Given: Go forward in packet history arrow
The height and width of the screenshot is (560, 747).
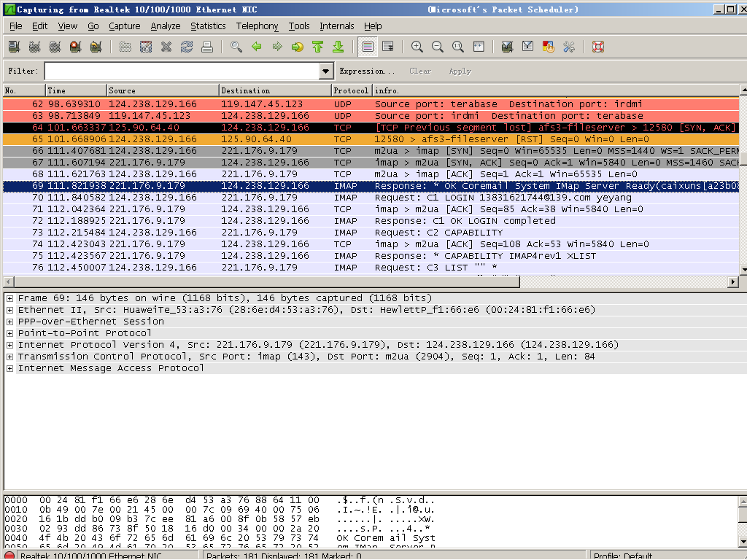Looking at the screenshot, I should [277, 47].
